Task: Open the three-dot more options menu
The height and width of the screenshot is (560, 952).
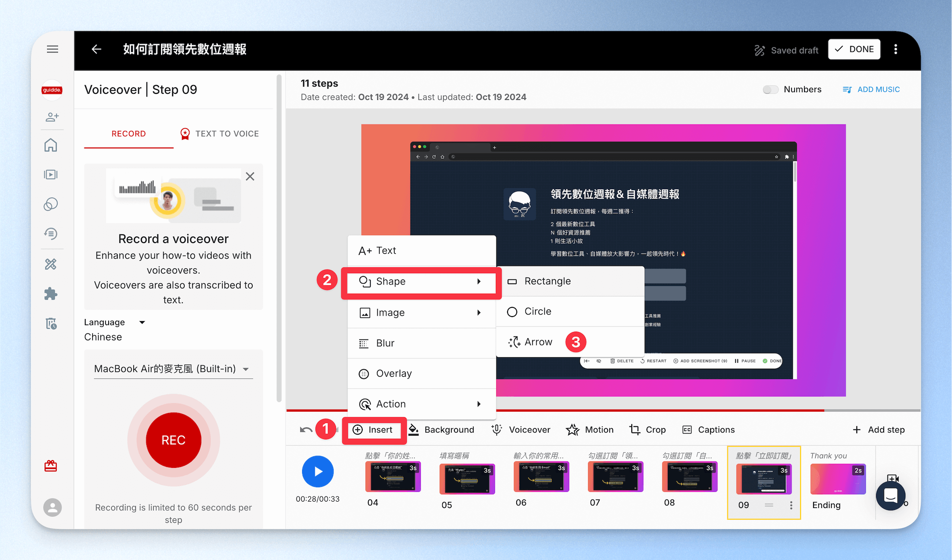Action: pos(896,49)
